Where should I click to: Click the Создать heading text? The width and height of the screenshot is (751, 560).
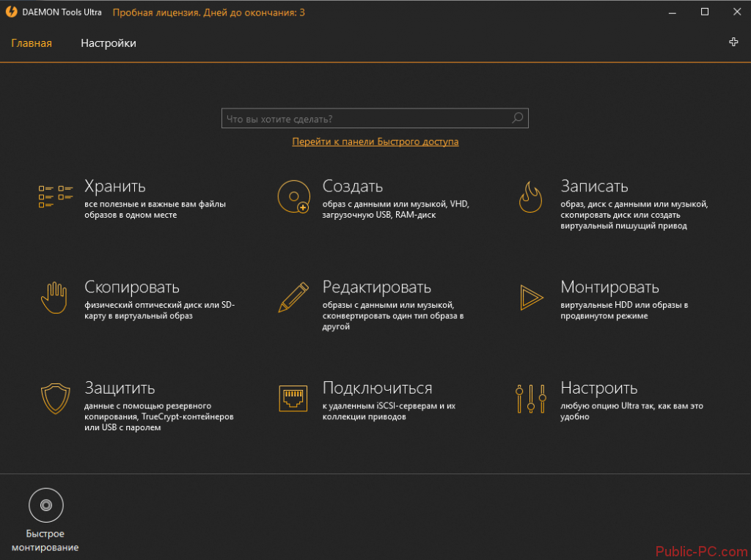(x=353, y=186)
